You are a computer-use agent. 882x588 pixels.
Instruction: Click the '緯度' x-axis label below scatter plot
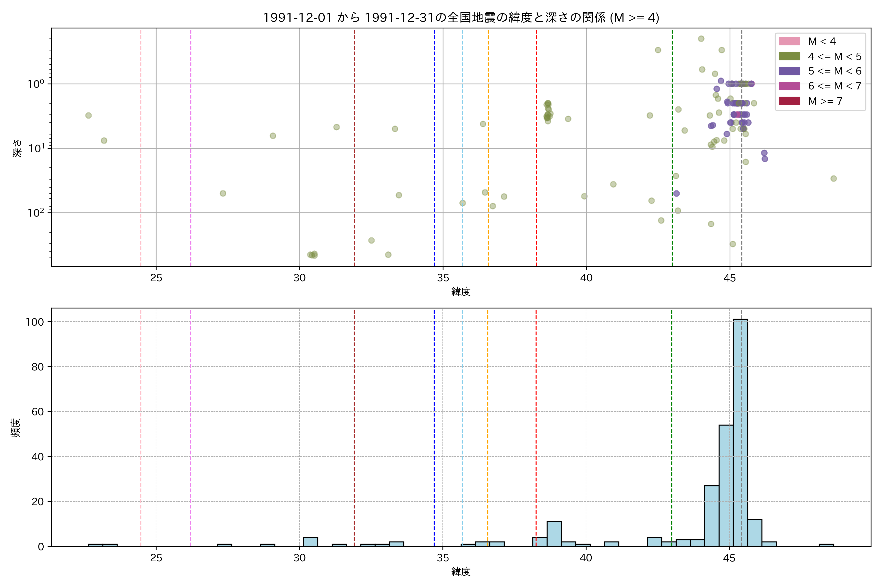[461, 291]
